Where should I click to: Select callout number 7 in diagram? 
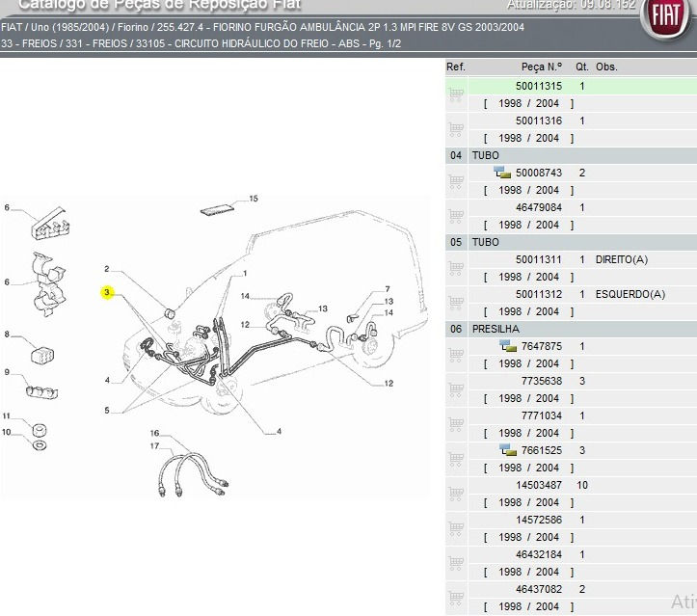[x=388, y=289]
